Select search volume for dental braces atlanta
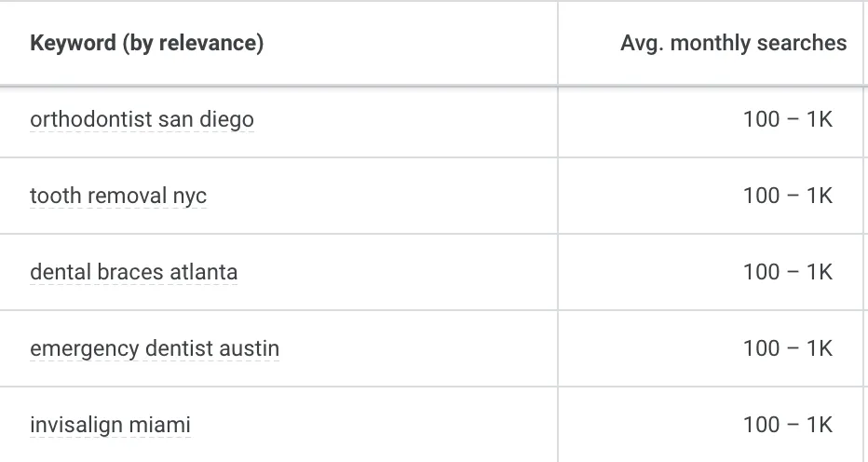The width and height of the screenshot is (868, 462). 787,273
